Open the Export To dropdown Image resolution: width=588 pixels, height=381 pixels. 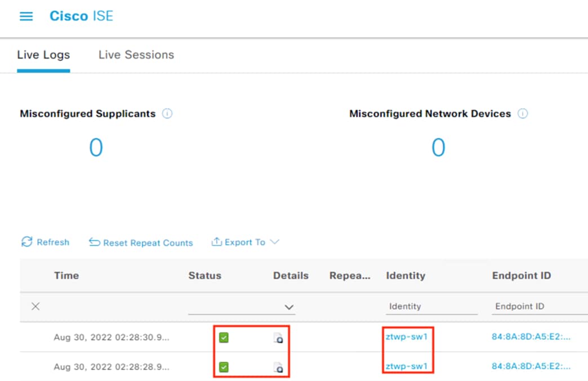(245, 242)
